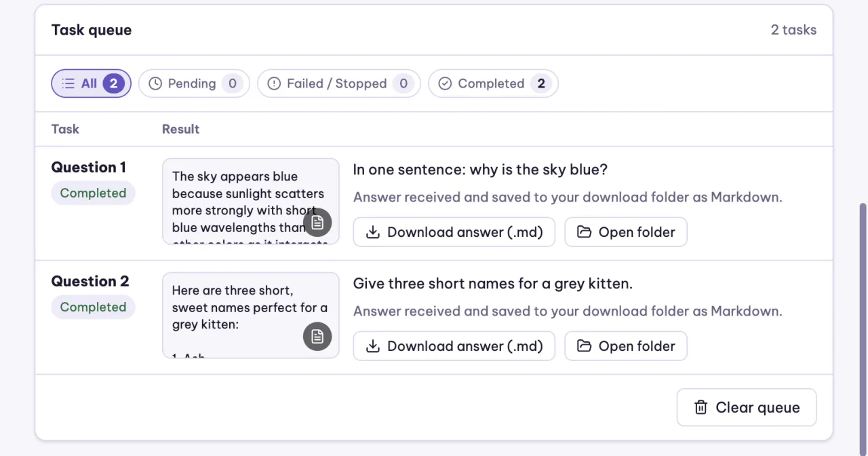Click the sky blue answer preview thumbnail
The image size is (868, 456).
pyautogui.click(x=251, y=202)
